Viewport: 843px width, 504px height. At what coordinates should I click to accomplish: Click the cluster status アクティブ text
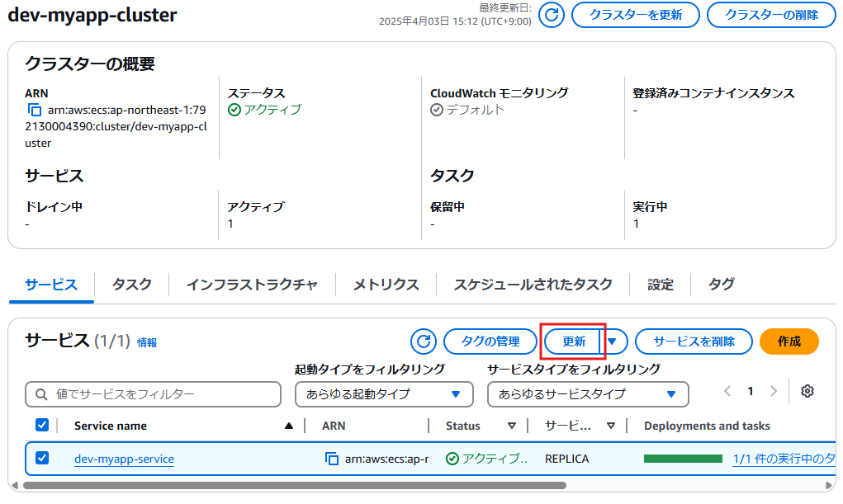(x=272, y=110)
